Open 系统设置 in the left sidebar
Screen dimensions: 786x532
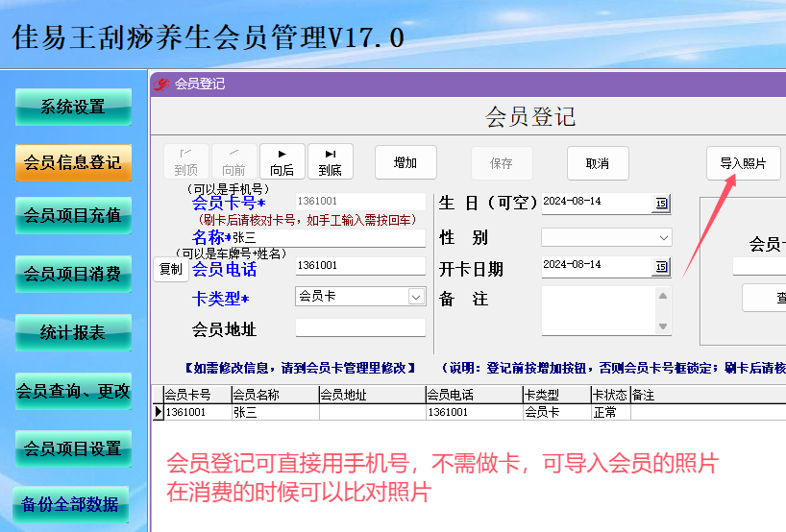73,107
